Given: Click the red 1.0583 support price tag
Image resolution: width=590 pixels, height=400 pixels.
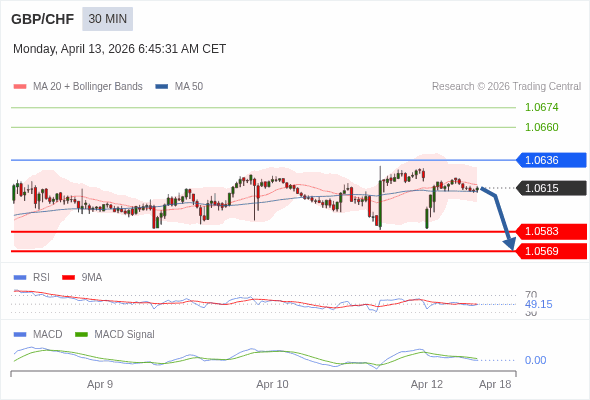Looking at the screenshot, I should pos(551,231).
